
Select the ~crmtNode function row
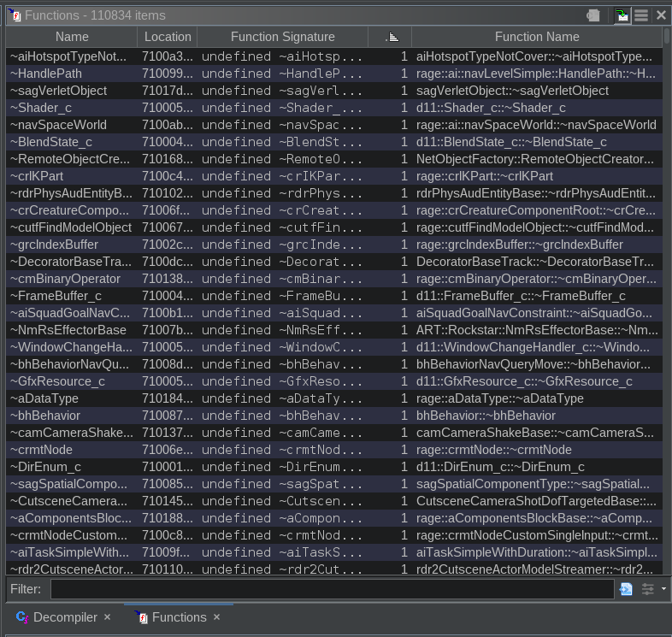[x=334, y=450]
